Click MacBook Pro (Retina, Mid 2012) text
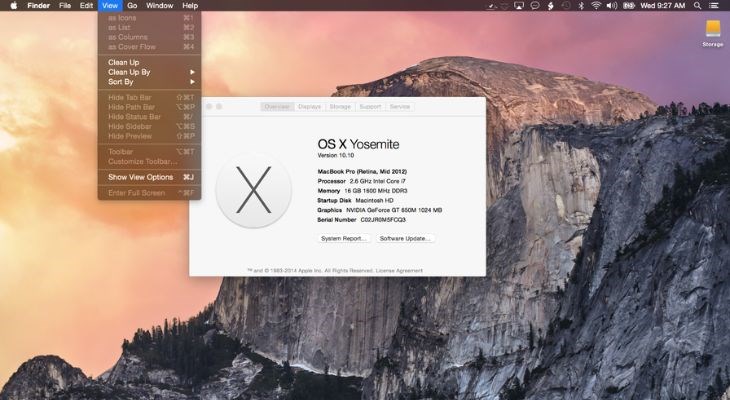Viewport: 730px width, 400px height. tap(362, 171)
